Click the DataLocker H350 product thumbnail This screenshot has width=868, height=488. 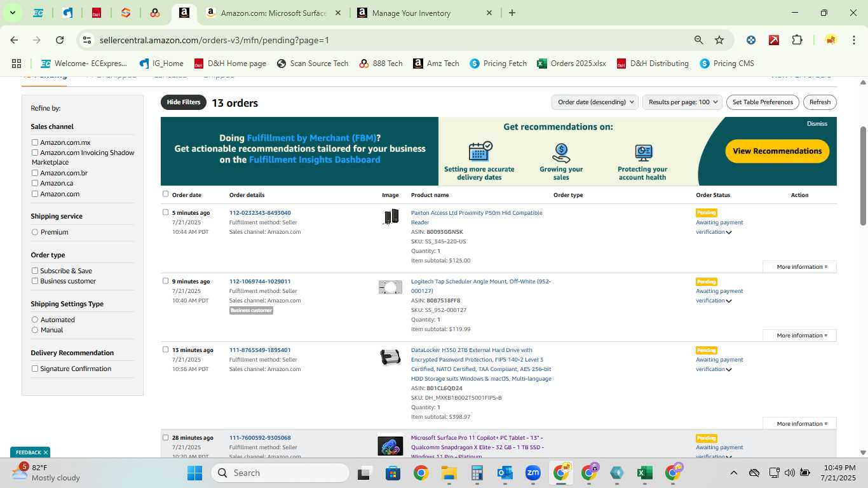coord(390,357)
